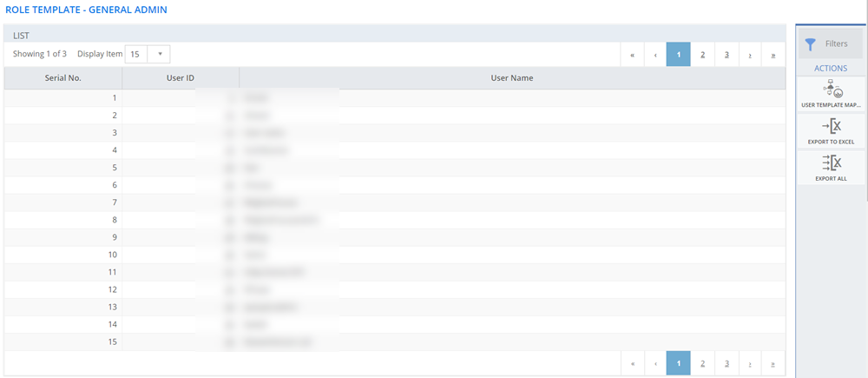Jump to last page in bottom pagination
Image resolution: width=868 pixels, height=378 pixels.
coord(773,363)
